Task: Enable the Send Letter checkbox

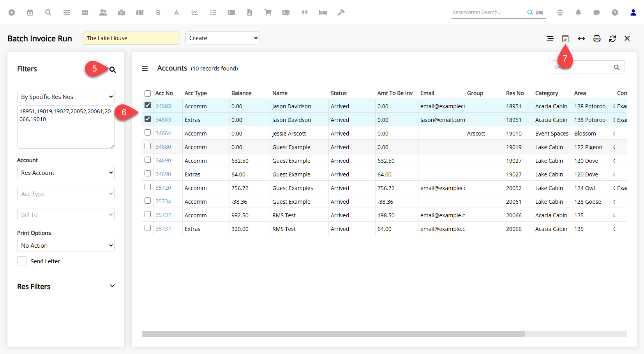Action: pyautogui.click(x=22, y=261)
